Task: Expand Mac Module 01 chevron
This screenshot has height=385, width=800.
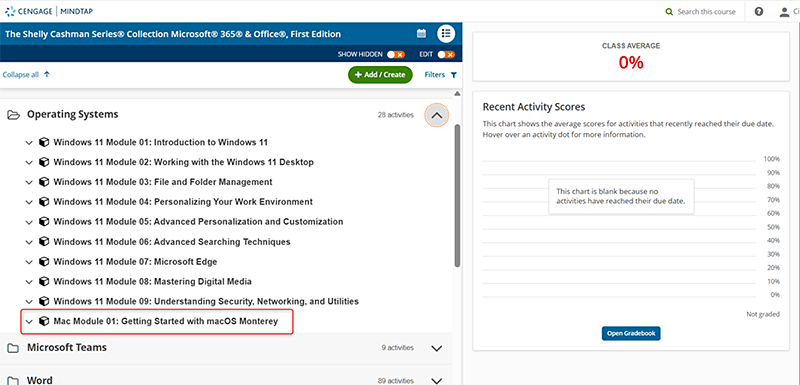Action: [29, 322]
